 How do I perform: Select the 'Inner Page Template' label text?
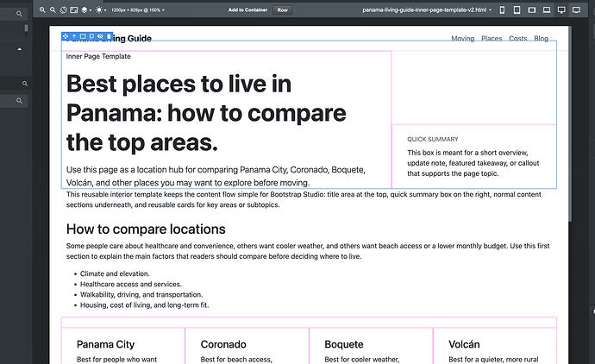(x=98, y=56)
